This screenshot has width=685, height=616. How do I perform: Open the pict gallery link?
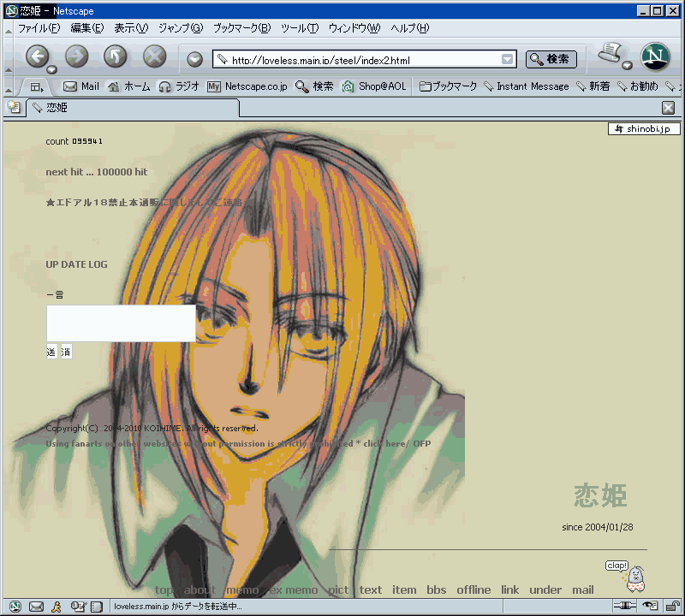click(338, 590)
